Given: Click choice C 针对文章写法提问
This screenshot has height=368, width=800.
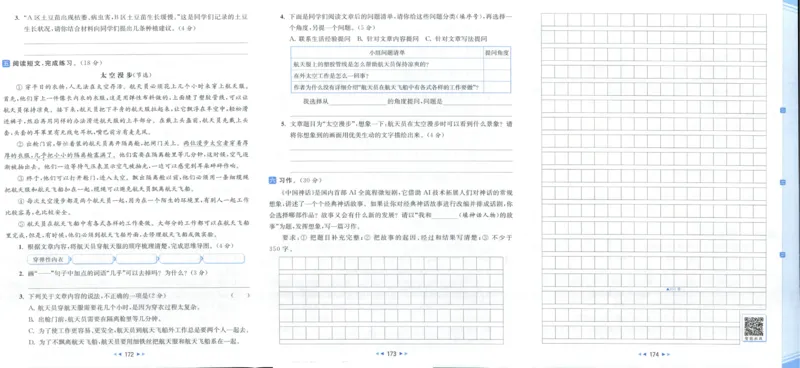Looking at the screenshot, I should coord(456,39).
